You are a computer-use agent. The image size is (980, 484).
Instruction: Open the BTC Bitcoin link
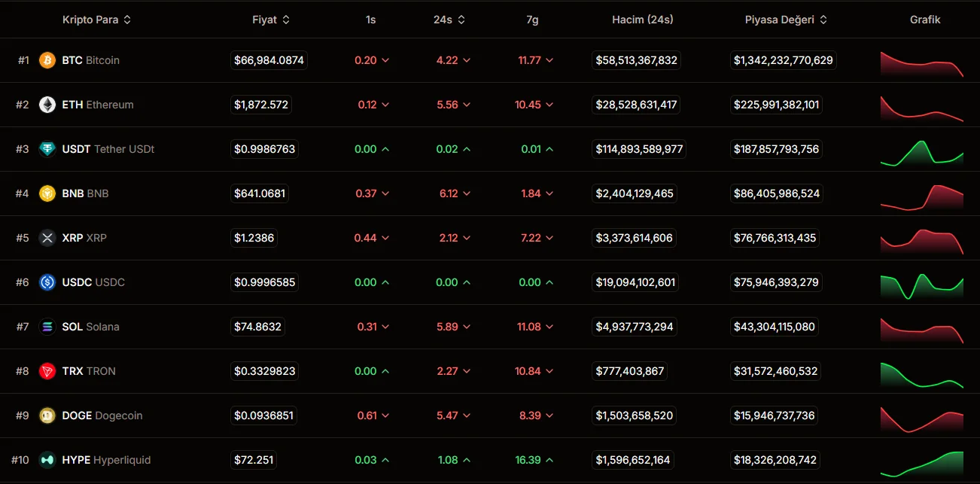[91, 60]
